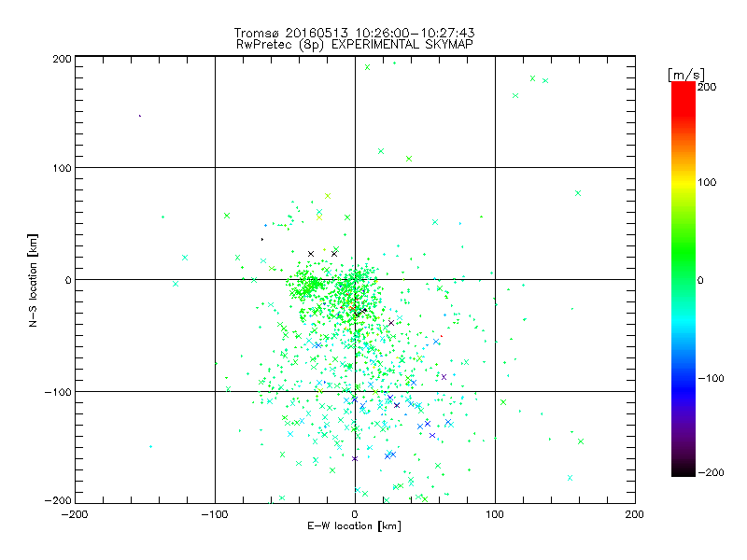
Task: Click the "[m/s]" unit label above the color bar
Action: [x=686, y=75]
